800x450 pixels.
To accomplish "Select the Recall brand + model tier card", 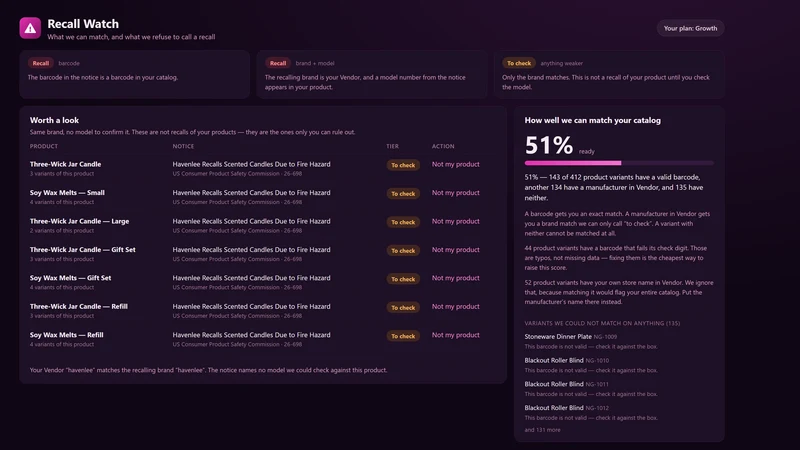I will pos(371,74).
